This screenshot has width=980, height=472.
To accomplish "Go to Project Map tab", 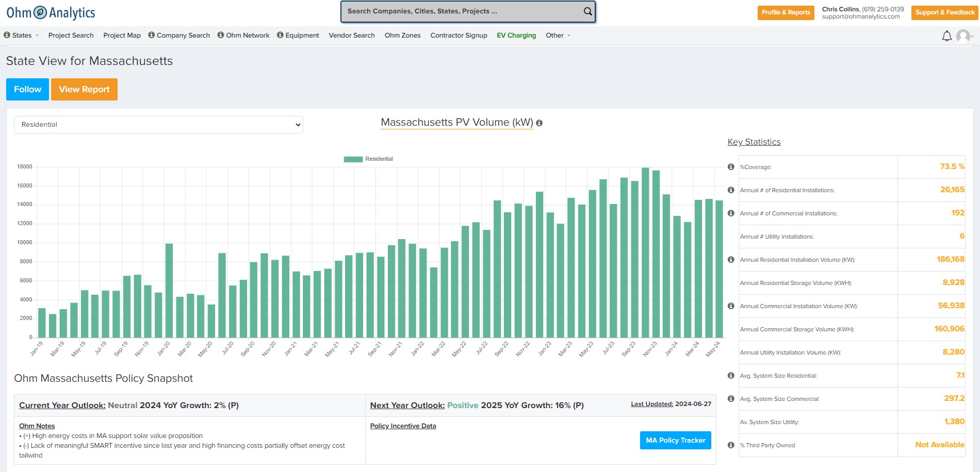I will (x=122, y=36).
